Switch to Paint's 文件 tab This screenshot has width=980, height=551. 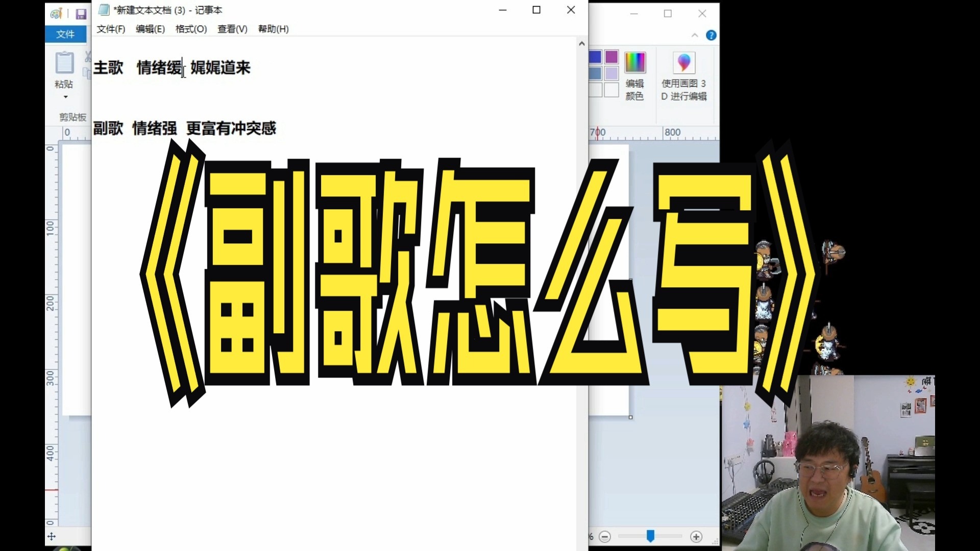[65, 34]
